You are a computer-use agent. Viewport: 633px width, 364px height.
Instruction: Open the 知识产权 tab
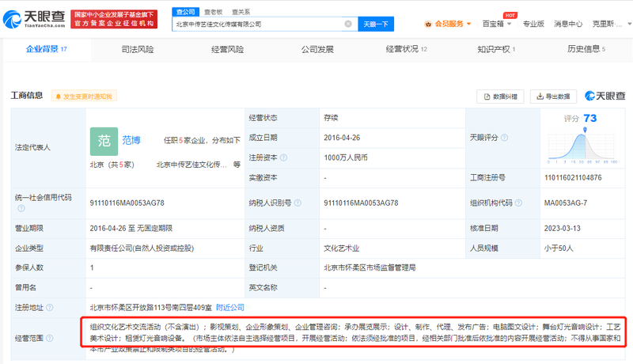pos(496,49)
